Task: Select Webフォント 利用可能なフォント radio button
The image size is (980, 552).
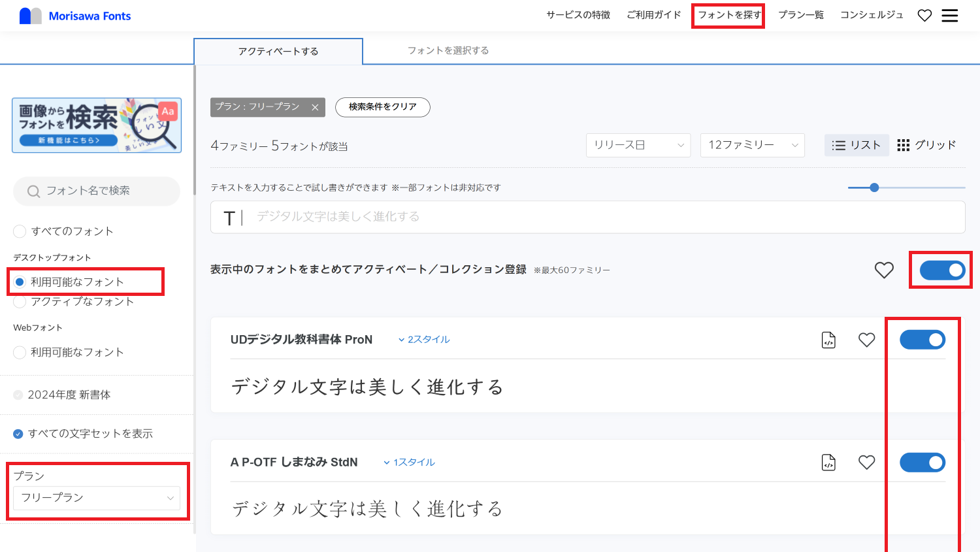Action: click(x=20, y=353)
